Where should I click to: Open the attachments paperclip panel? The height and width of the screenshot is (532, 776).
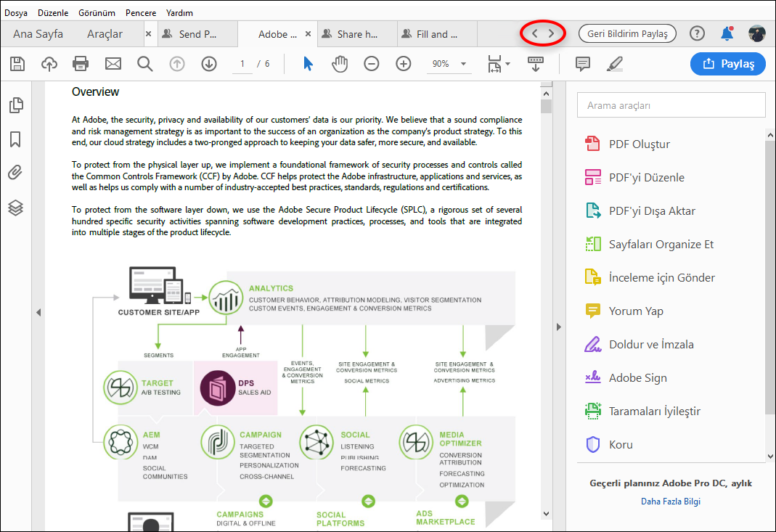(15, 172)
